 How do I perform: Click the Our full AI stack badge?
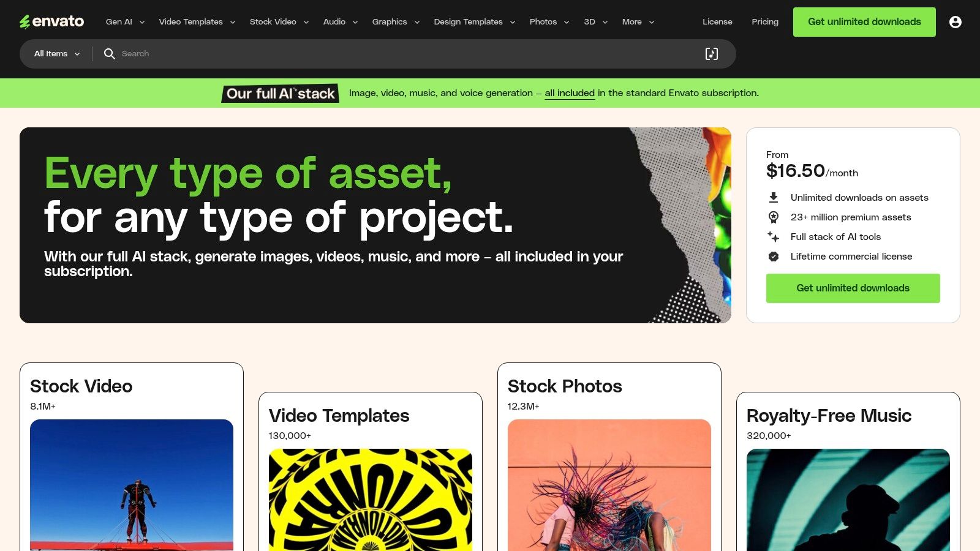(x=281, y=93)
